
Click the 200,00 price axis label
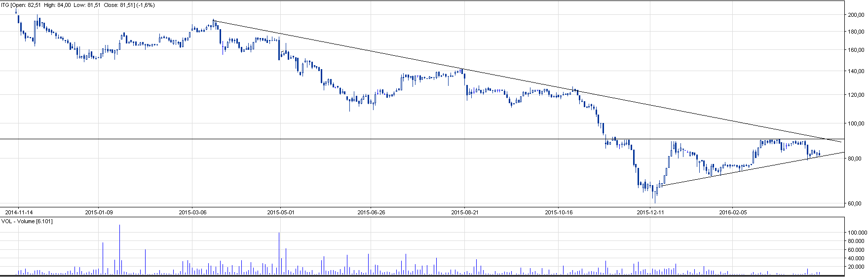pos(856,15)
